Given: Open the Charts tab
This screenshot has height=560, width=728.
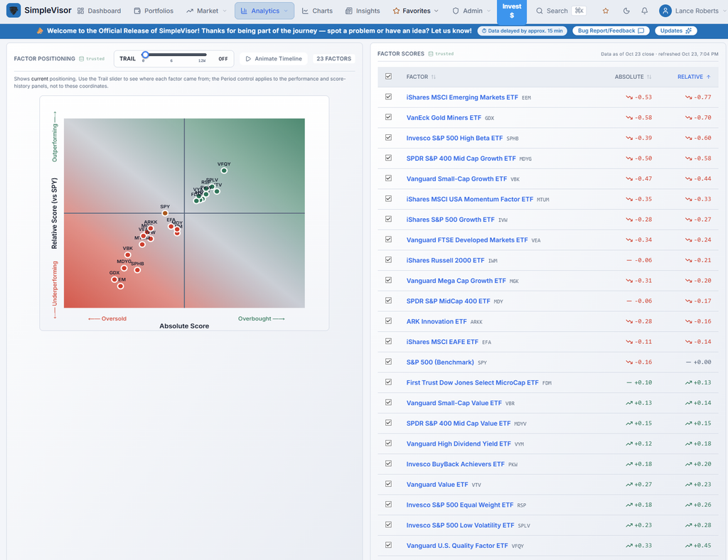Looking at the screenshot, I should click(x=317, y=11).
